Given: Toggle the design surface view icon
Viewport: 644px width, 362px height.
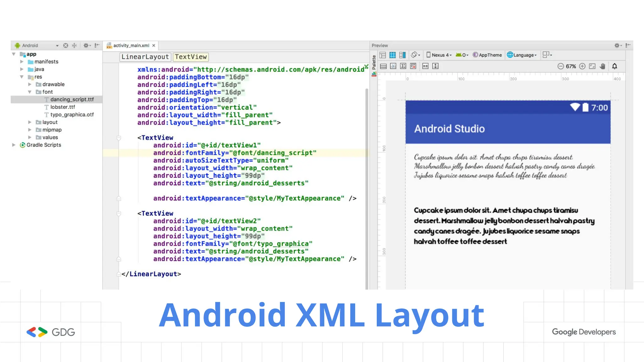Looking at the screenshot, I should (383, 55).
